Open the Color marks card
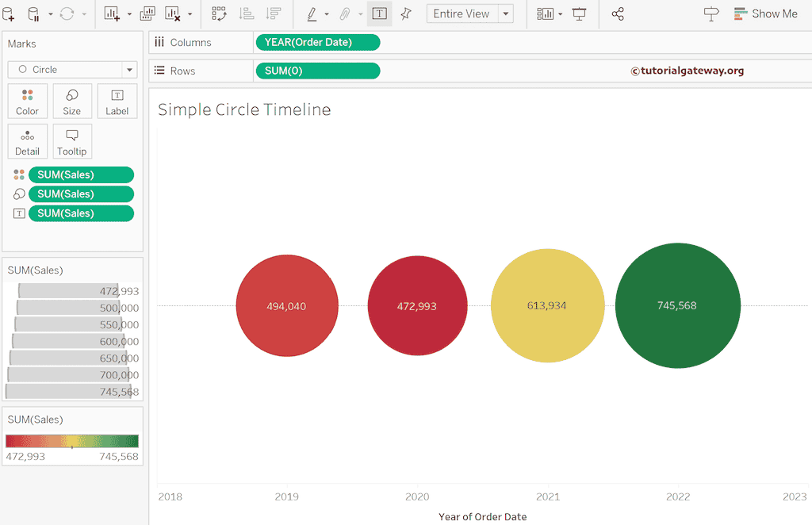Viewport: 812px width, 525px height. tap(28, 102)
